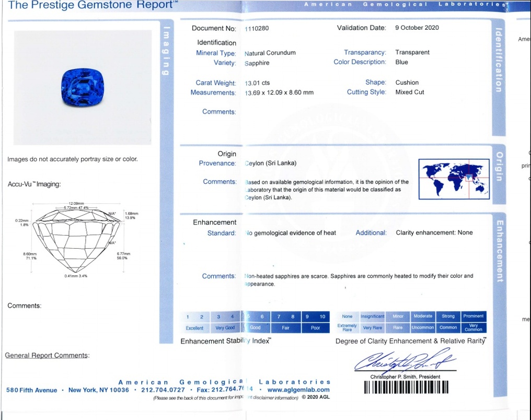Click the red crosshair on the map

(x=469, y=178)
